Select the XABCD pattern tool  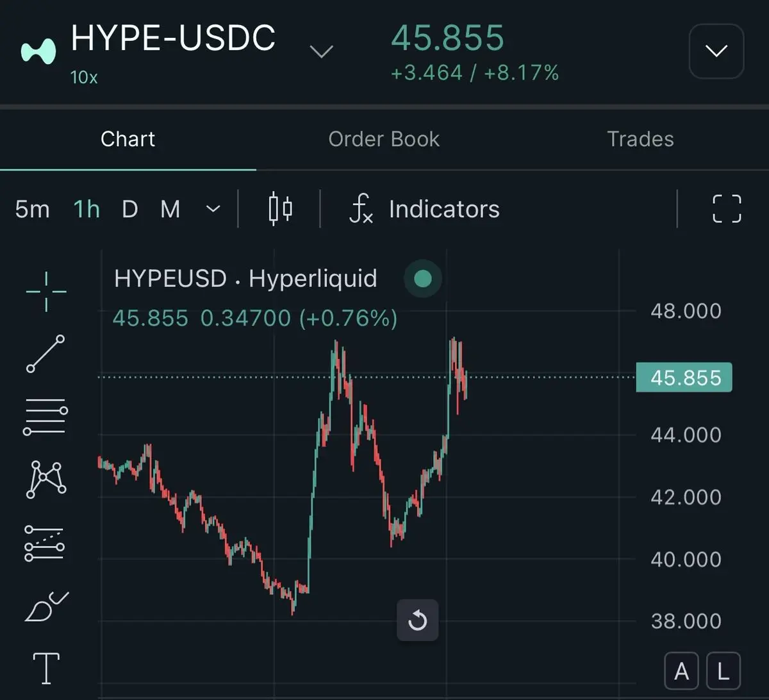tap(46, 479)
